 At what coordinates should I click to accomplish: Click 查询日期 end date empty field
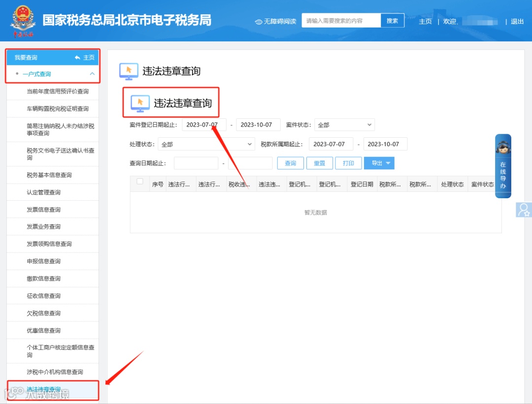[x=250, y=163]
